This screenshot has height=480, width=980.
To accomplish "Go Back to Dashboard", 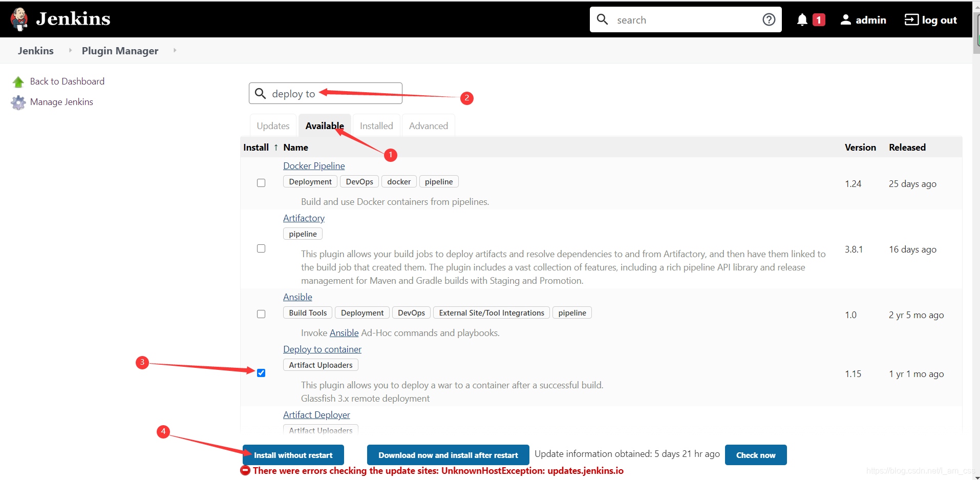I will 67,81.
